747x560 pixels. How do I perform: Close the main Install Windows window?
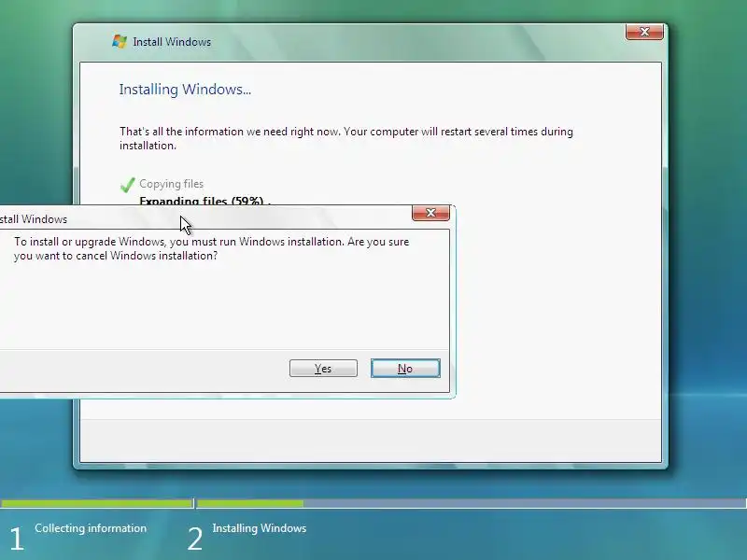(x=644, y=32)
